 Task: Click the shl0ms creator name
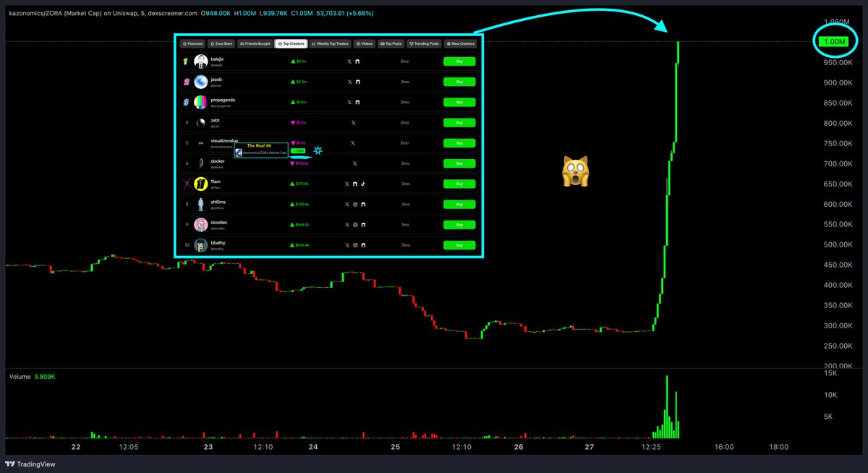pyautogui.click(x=218, y=202)
